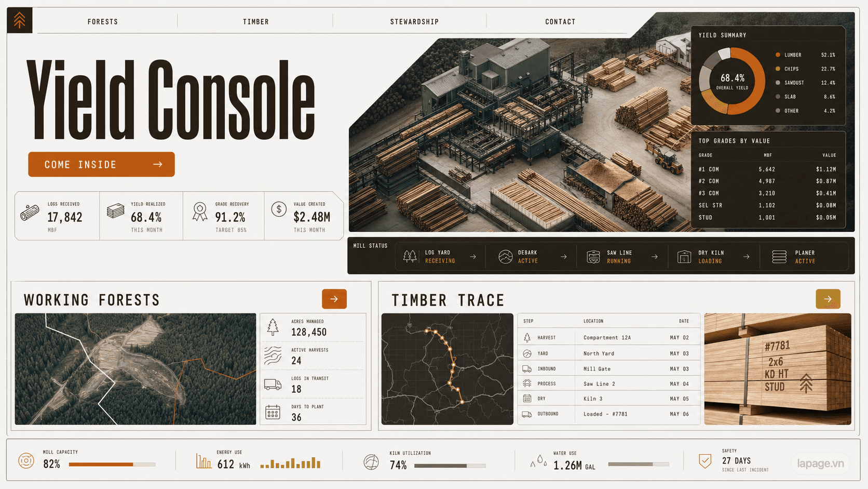Click the '128,450' acres managed value
868x489 pixels.
point(309,332)
